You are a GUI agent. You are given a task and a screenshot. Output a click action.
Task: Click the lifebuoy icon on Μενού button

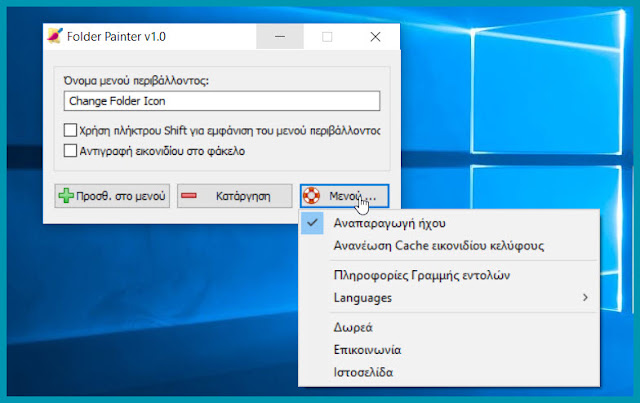(311, 196)
